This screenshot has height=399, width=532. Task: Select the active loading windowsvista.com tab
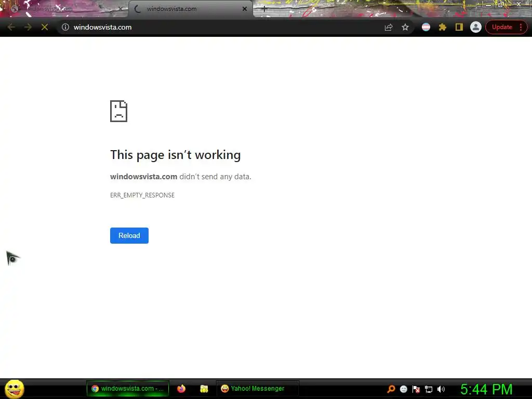click(190, 9)
